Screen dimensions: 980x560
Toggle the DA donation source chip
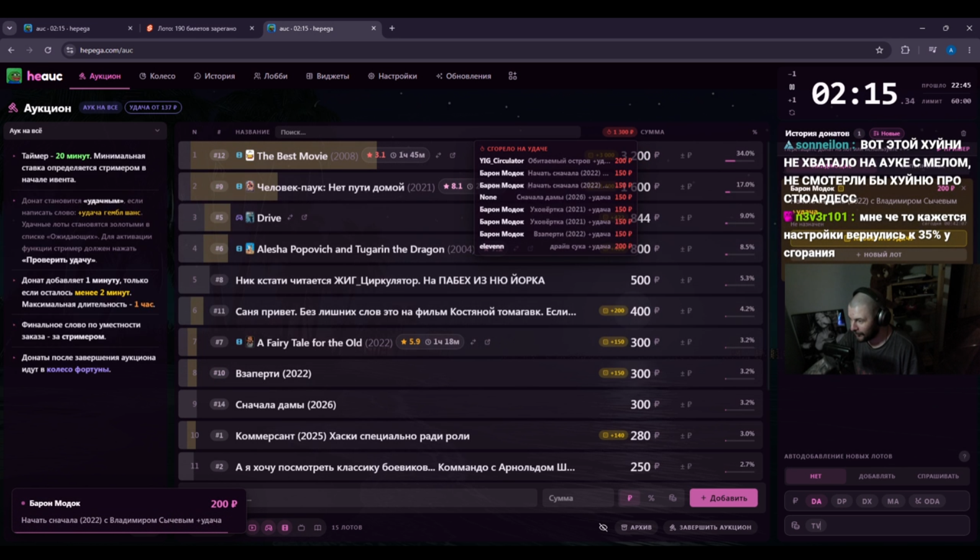coord(816,502)
